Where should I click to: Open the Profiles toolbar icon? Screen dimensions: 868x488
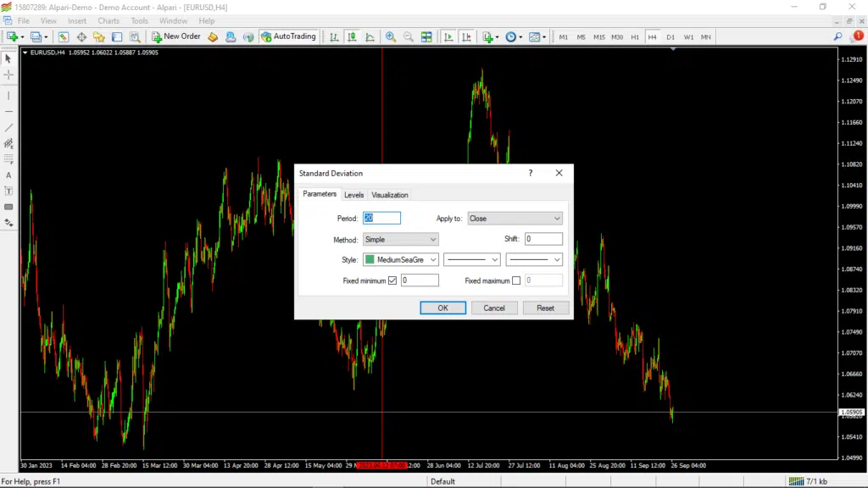(36, 37)
